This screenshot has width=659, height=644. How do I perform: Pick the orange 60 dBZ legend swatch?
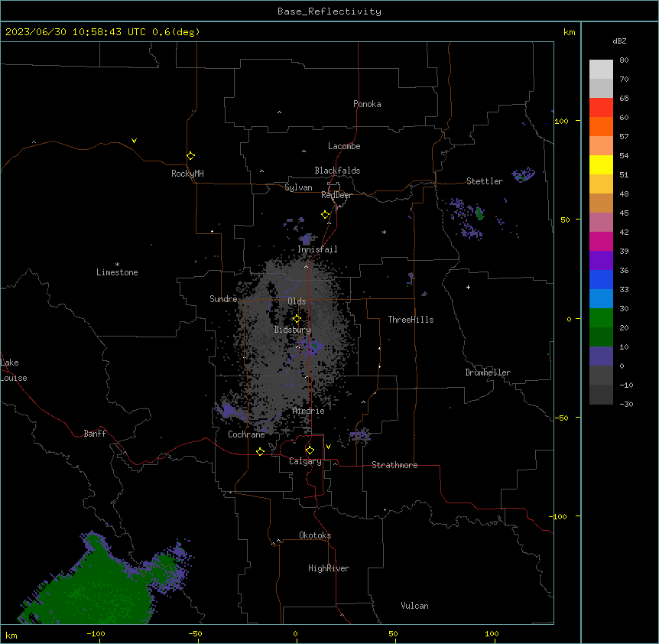click(x=601, y=126)
